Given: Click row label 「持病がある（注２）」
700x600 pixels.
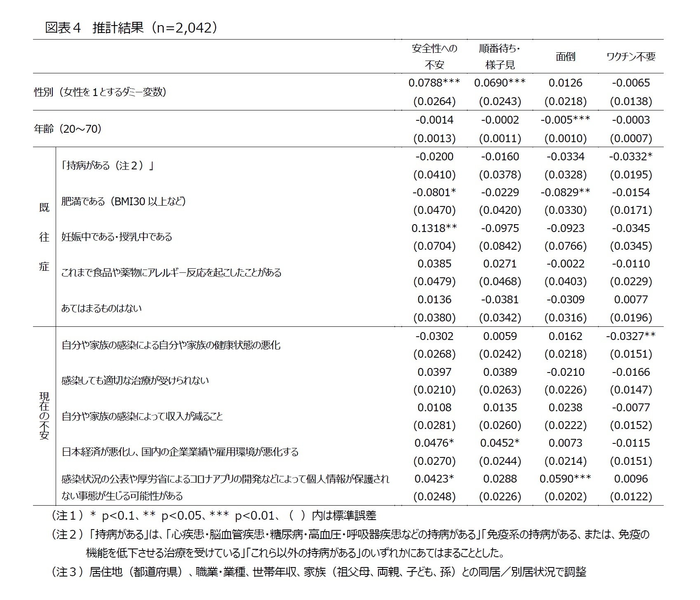Looking at the screenshot, I should click(x=107, y=166).
